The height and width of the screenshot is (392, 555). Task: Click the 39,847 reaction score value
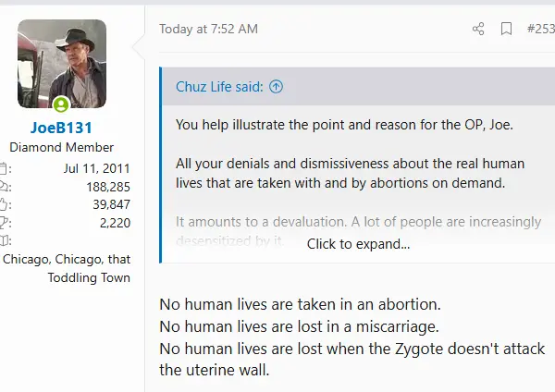(x=108, y=204)
